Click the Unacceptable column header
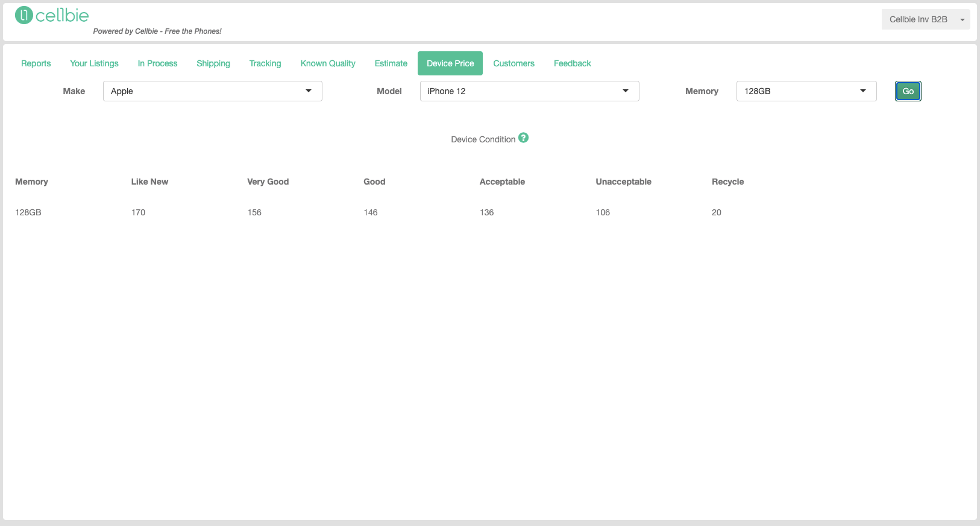 tap(624, 182)
